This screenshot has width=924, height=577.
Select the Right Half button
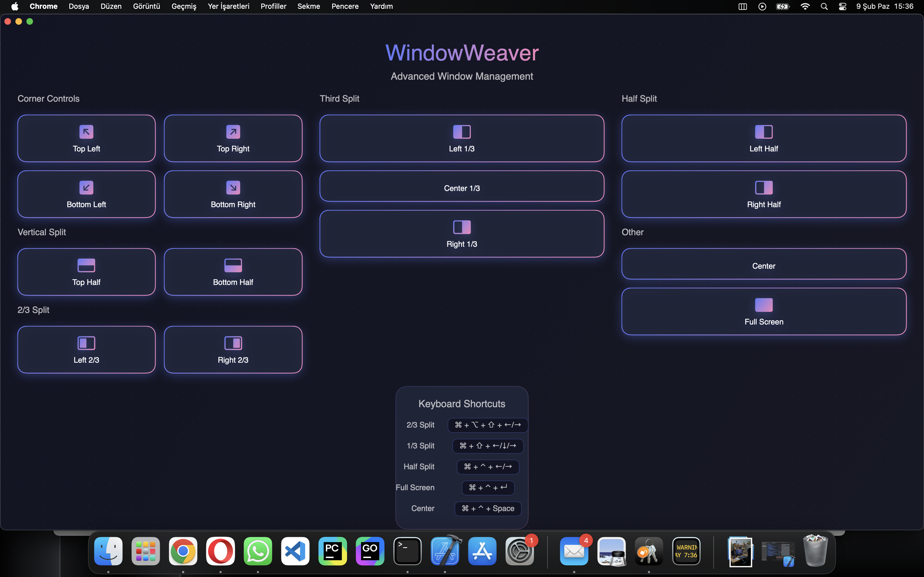[x=764, y=194]
